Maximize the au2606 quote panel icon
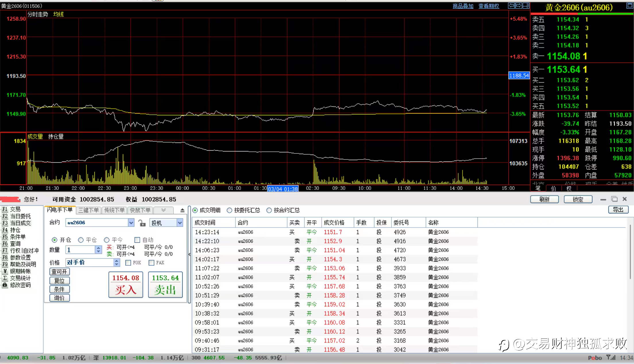Viewport: 634px width, 364px height. tap(629, 6)
